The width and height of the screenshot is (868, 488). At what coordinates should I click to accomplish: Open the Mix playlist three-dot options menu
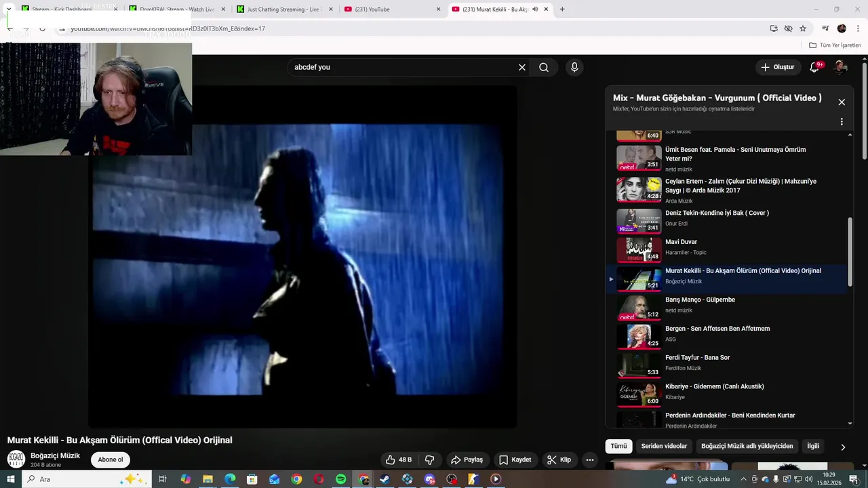pos(842,122)
